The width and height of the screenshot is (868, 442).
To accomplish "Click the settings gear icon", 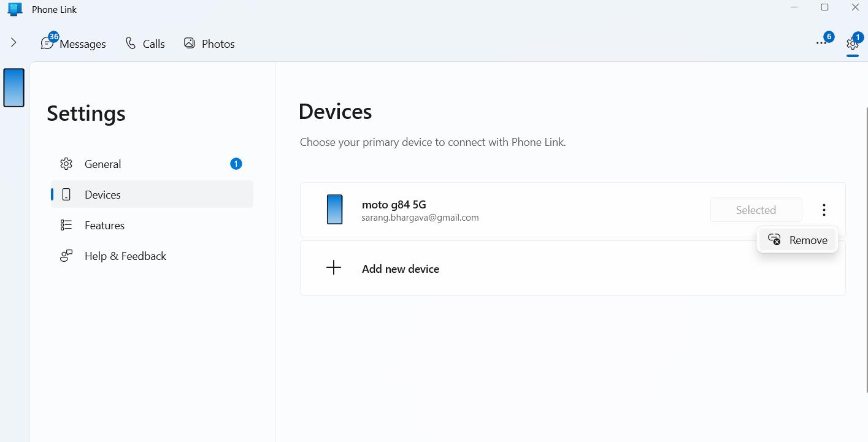I will [x=852, y=44].
